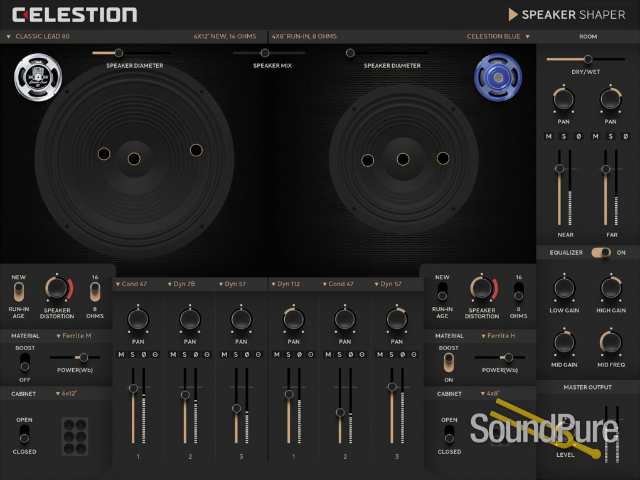Click the Celestion logo
Screen dimensions: 640x480
coord(74,14)
